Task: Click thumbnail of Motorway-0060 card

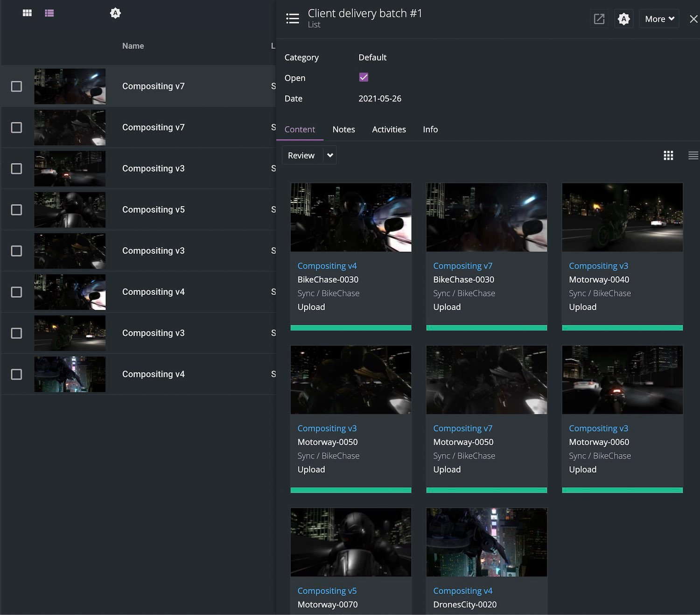Action: tap(623, 379)
